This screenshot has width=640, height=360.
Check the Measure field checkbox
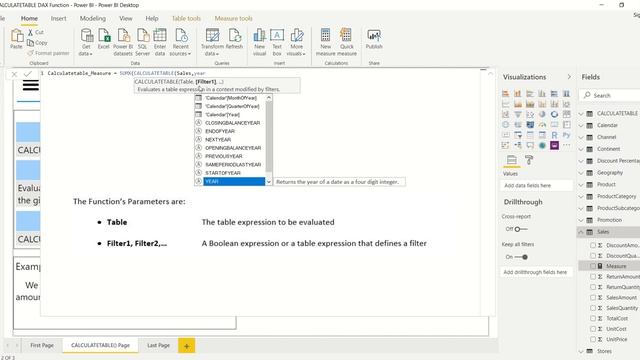click(x=593, y=266)
